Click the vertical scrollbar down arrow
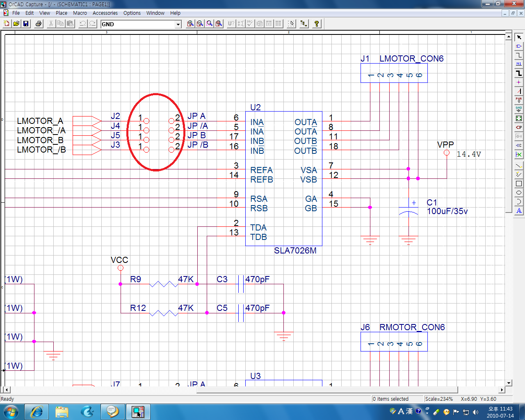This screenshot has width=525, height=420. (x=509, y=383)
